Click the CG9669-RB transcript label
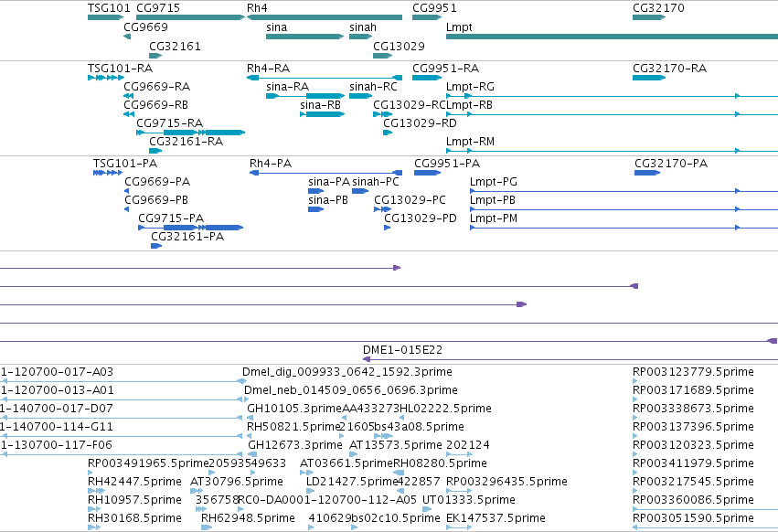778x532 pixels. pyautogui.click(x=155, y=105)
